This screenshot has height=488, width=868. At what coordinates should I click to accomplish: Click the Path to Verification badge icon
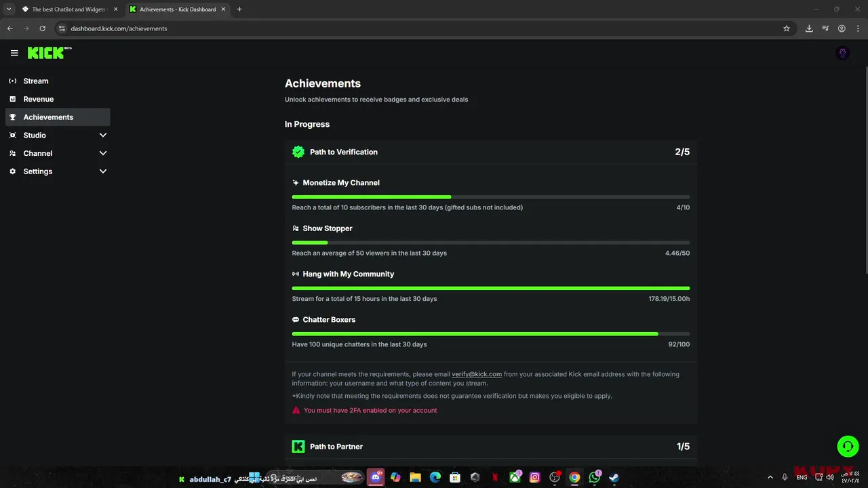click(x=298, y=152)
